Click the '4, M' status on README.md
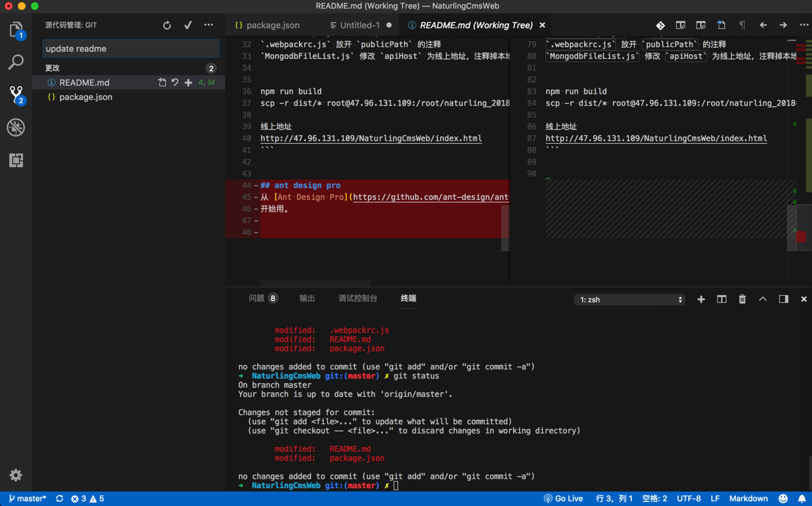Image resolution: width=812 pixels, height=506 pixels. point(206,83)
